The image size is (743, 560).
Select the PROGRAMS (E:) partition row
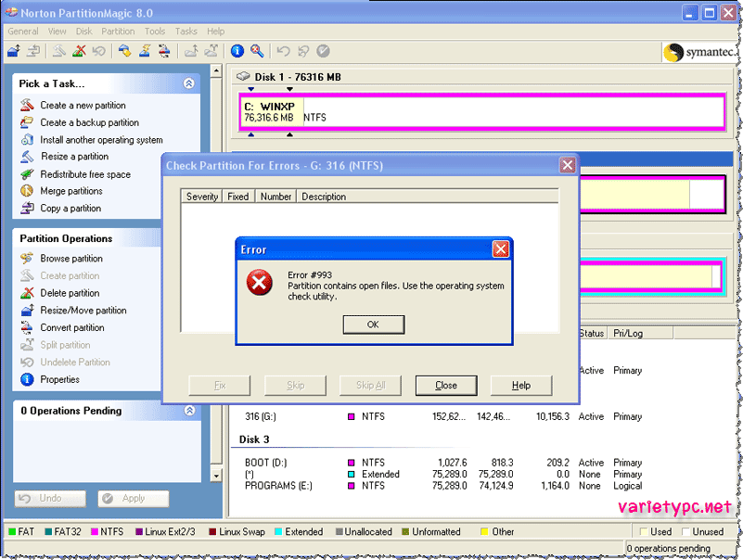pos(443,486)
